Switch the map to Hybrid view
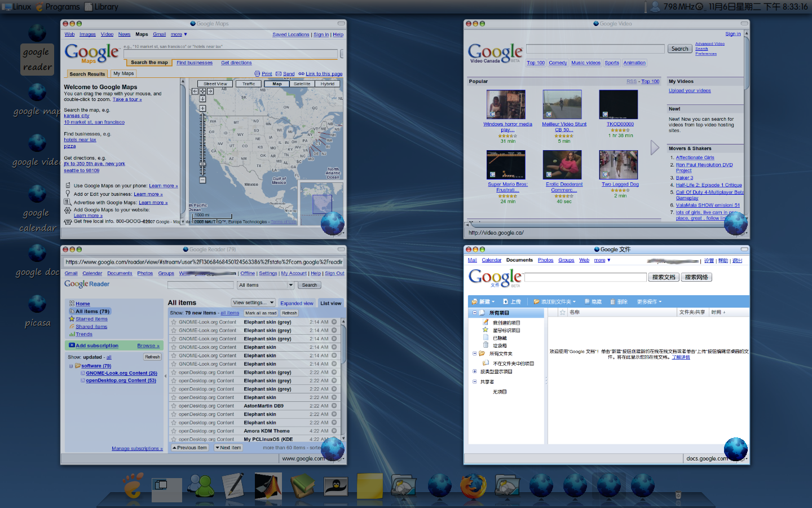Image resolution: width=812 pixels, height=508 pixels. (328, 84)
